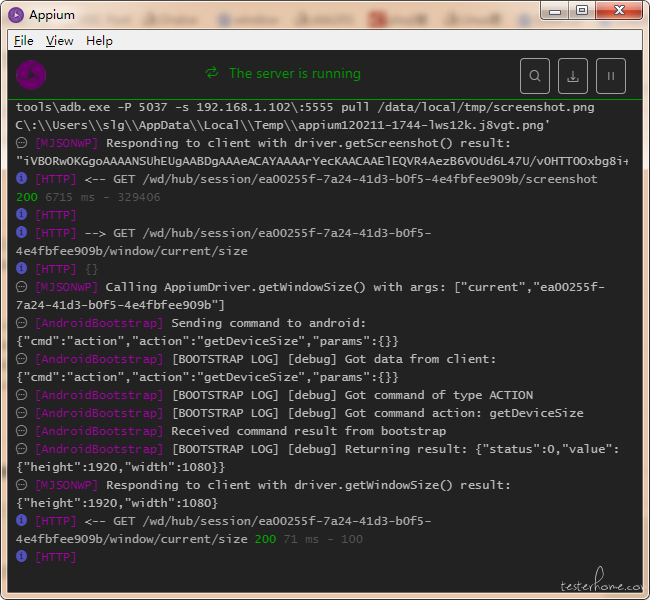This screenshot has width=650, height=600.
Task: Close the Appium window
Action: (619, 11)
